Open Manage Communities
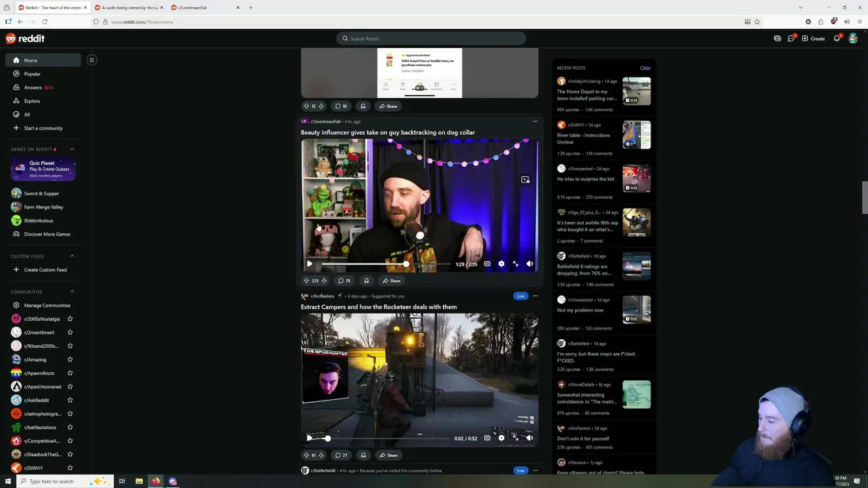This screenshot has width=868, height=488. point(42,305)
